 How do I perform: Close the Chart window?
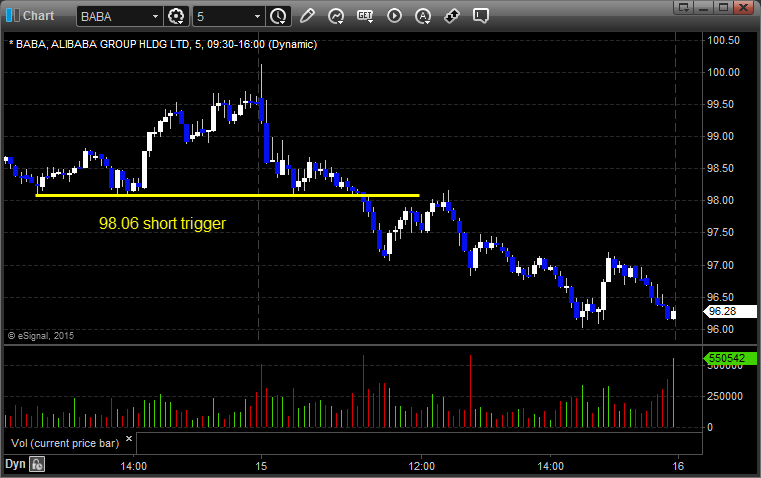pos(743,7)
